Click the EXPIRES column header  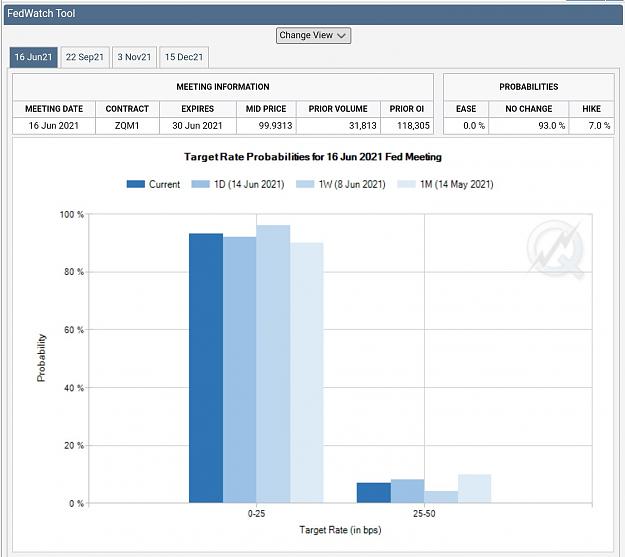click(198, 109)
